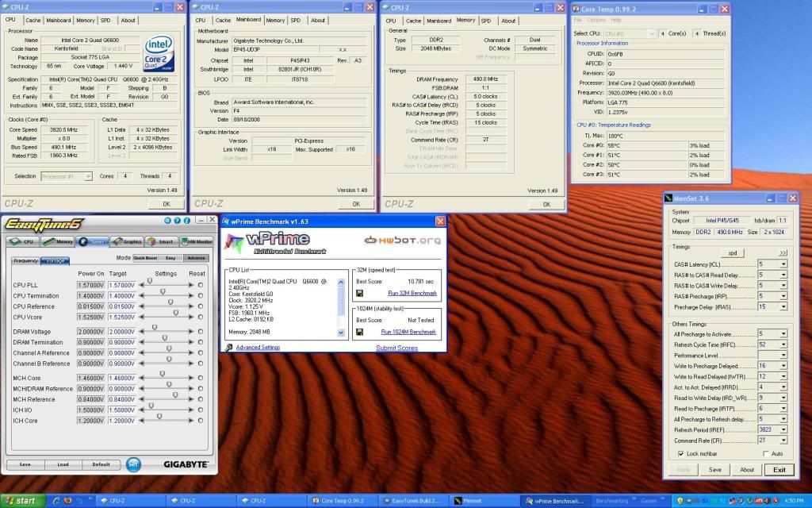This screenshot has height=508, width=812.
Task: Click the DRAM Voltage slider handle
Action: tap(155, 328)
